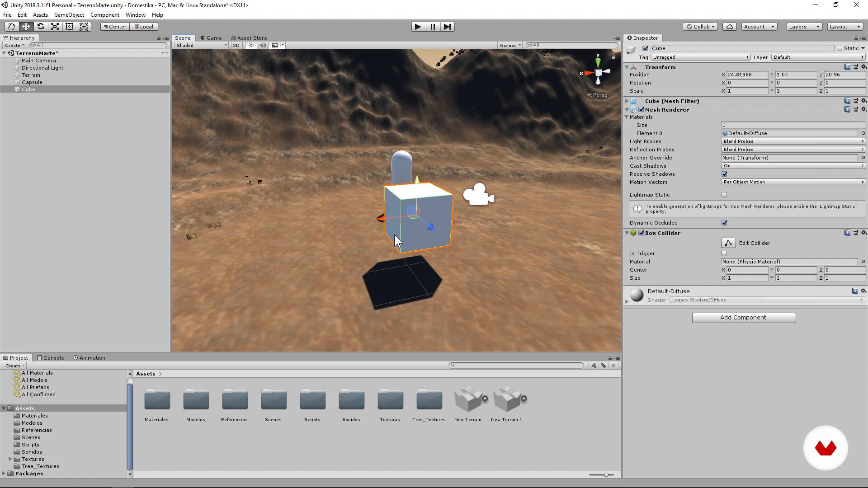Click search by type icon in Project
868x488 pixels.
pos(594,366)
